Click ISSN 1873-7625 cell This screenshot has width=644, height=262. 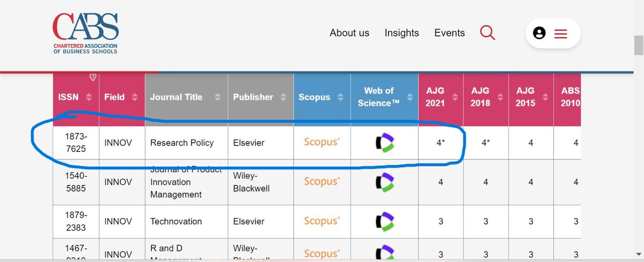coord(76,143)
